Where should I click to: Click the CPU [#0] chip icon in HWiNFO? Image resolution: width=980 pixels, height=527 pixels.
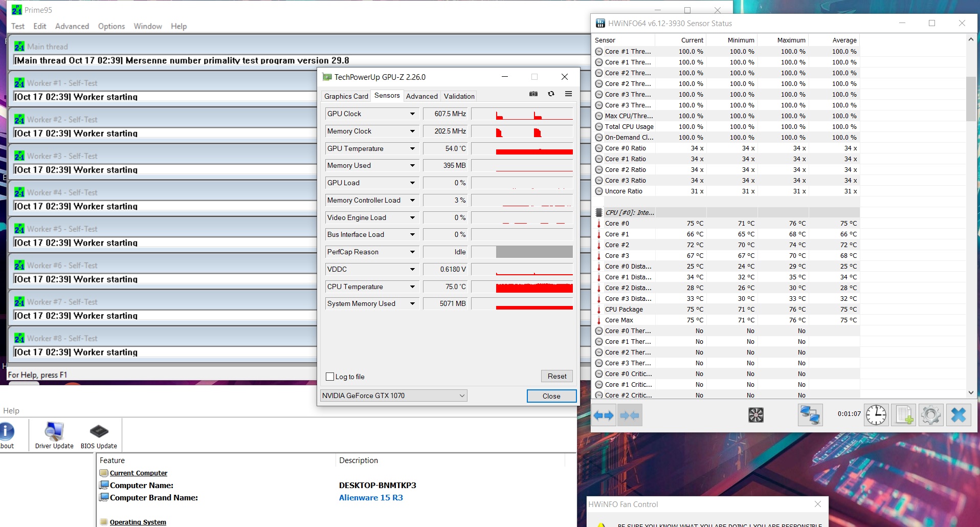599,212
